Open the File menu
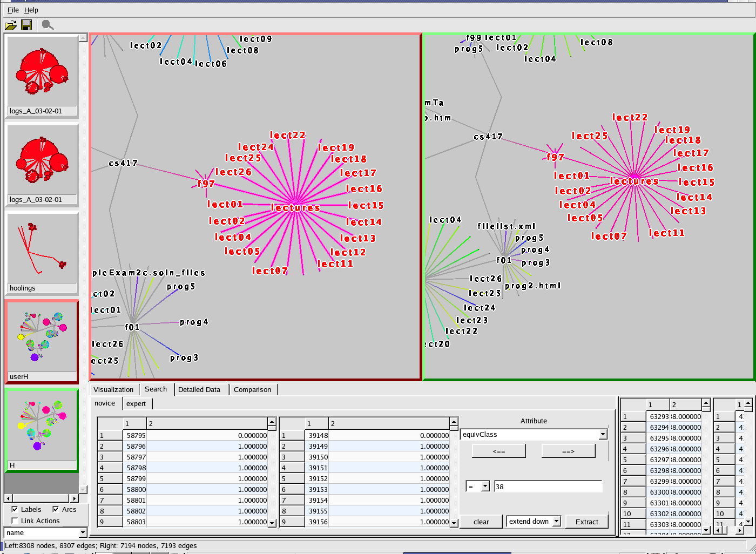The image size is (756, 554). pos(13,10)
